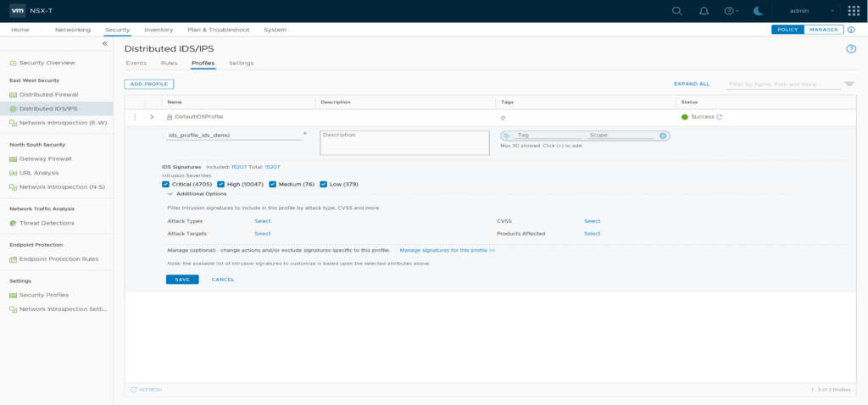868x405 pixels.
Task: Open the System menu tab
Action: tap(275, 30)
